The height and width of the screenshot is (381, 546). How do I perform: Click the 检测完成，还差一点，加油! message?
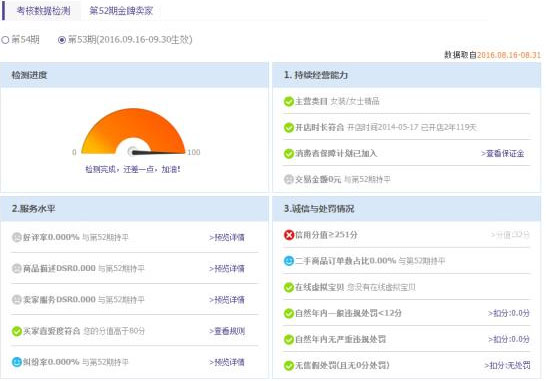[x=133, y=170]
